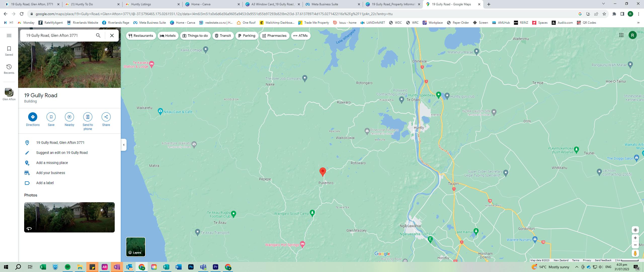Collapse the side panel arrow
The image size is (644, 272).
pyautogui.click(x=124, y=145)
